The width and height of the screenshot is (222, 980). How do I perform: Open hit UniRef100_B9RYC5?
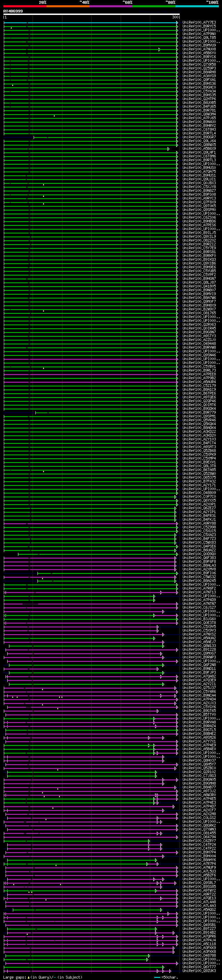[199, 26]
